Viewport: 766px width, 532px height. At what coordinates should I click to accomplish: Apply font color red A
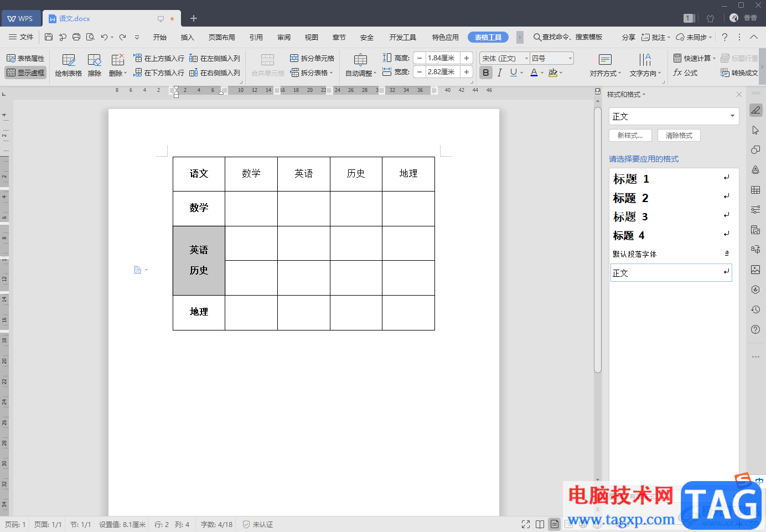pyautogui.click(x=534, y=73)
